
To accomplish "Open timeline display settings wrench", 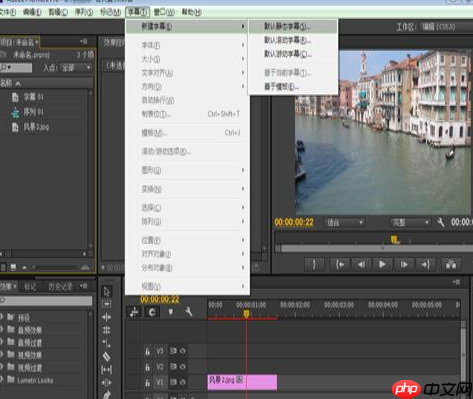I will (189, 312).
